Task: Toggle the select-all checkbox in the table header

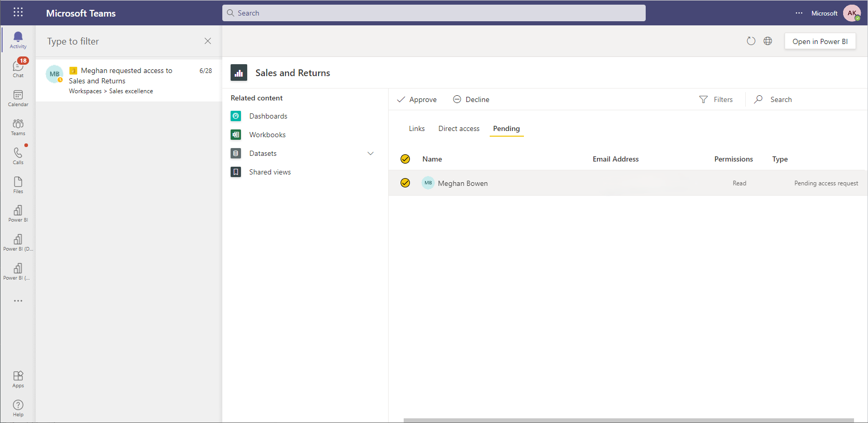Action: coord(405,159)
